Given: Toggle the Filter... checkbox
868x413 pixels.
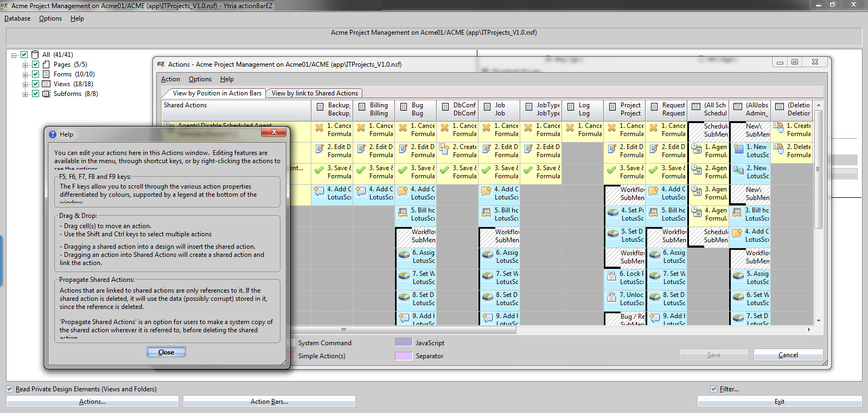Looking at the screenshot, I should [x=714, y=389].
